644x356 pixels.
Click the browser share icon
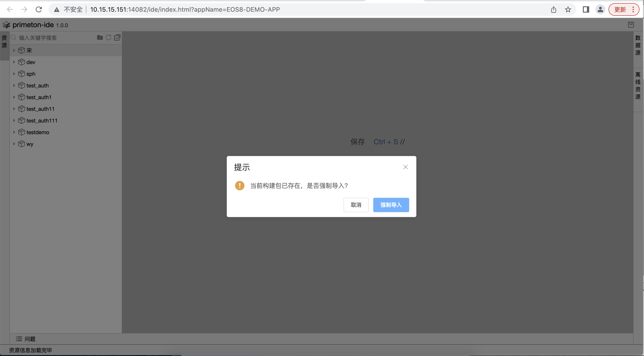point(553,9)
